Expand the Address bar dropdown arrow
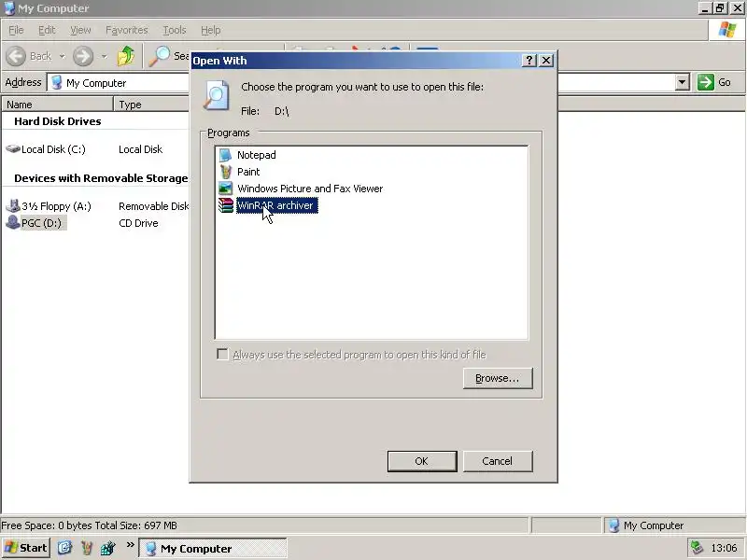This screenshot has width=747, height=560. click(x=683, y=82)
